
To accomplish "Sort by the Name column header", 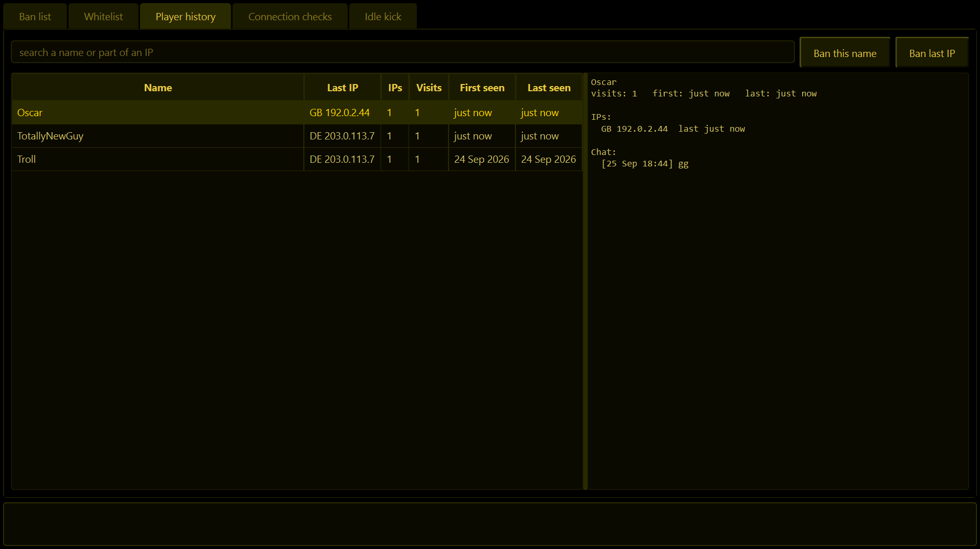I will point(158,88).
